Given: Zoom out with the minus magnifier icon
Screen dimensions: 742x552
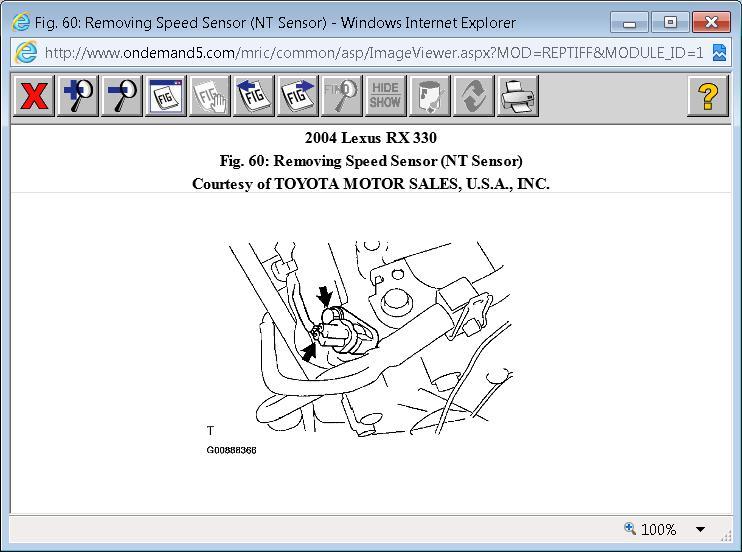Looking at the screenshot, I should click(122, 96).
